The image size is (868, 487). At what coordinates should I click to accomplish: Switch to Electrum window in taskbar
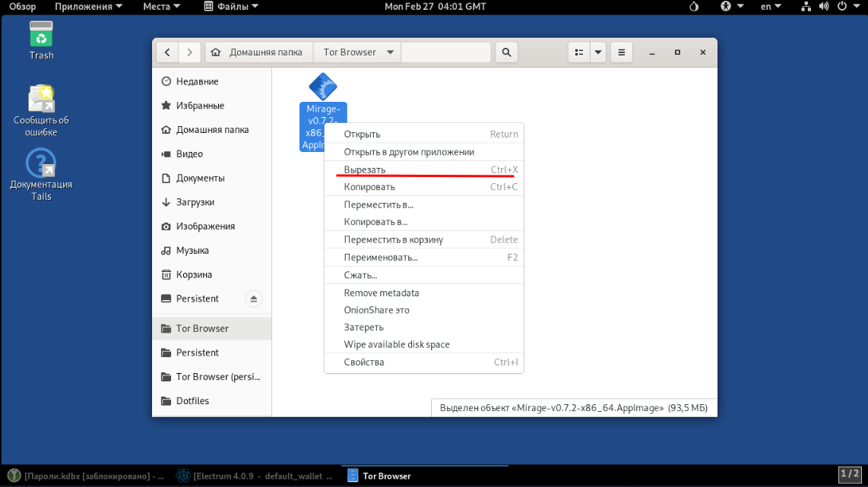coord(254,476)
